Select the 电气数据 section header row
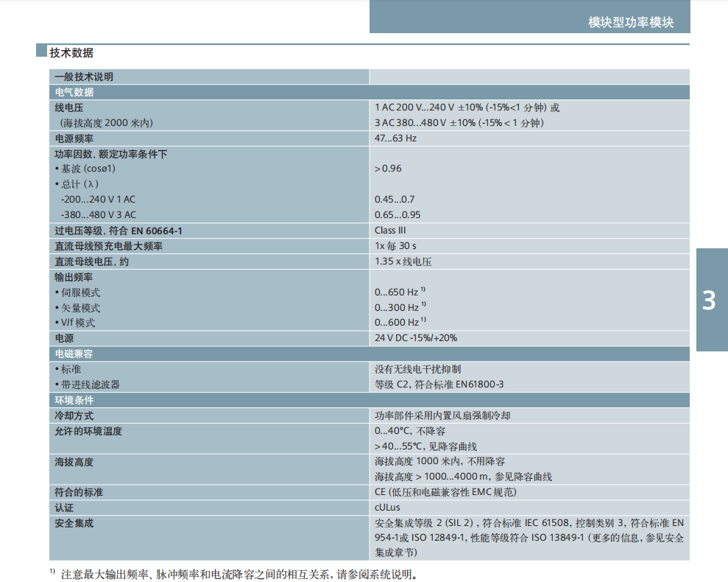 [370, 92]
